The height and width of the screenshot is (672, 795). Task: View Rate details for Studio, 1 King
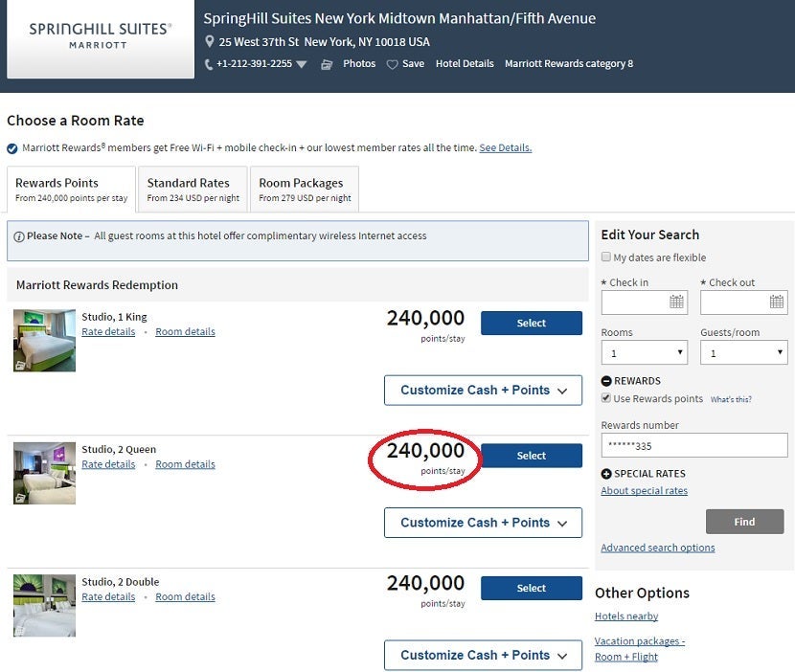coord(108,331)
